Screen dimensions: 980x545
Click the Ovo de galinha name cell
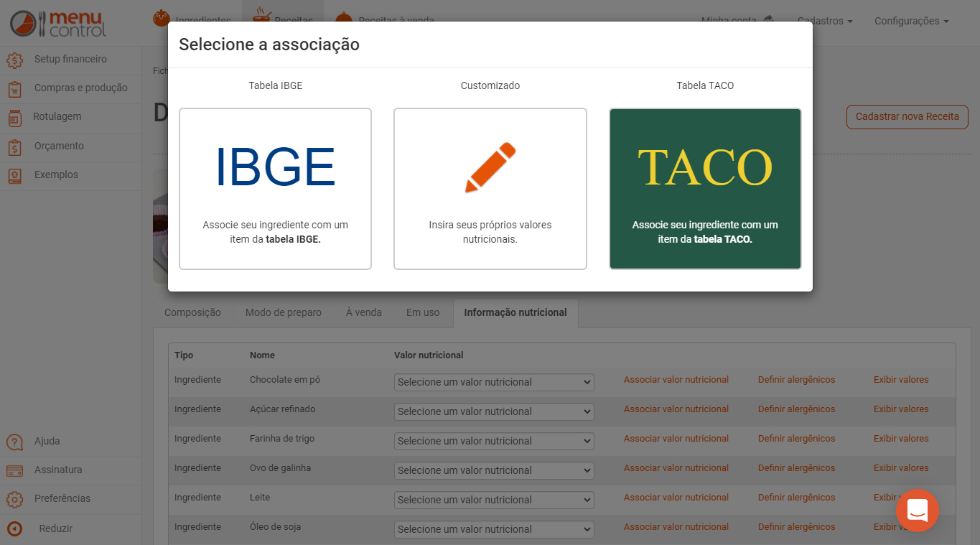pyautogui.click(x=281, y=468)
